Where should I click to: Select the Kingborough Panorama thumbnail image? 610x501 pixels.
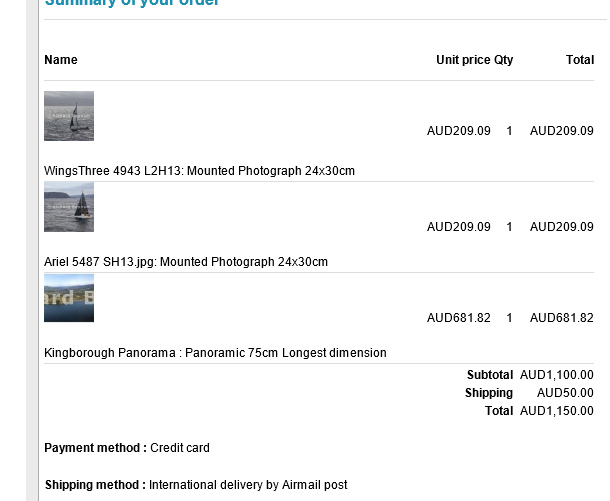pyautogui.click(x=69, y=298)
